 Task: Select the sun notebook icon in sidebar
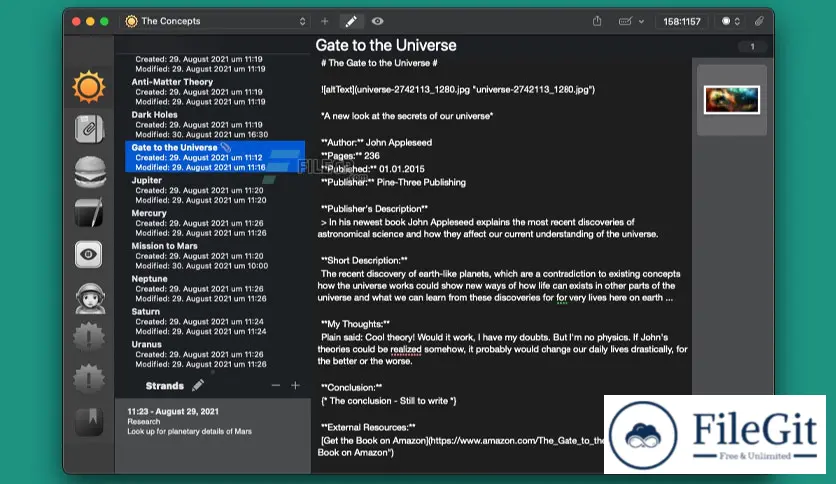pos(89,86)
